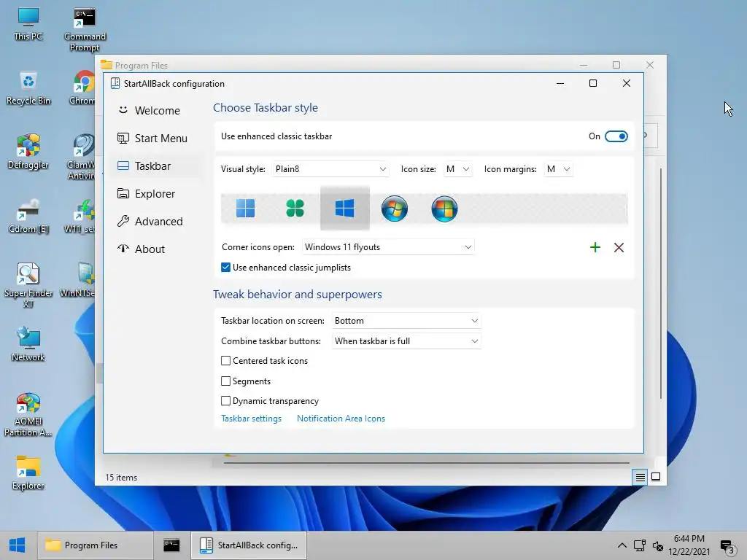Select the Chrome desktop shortcut
Viewport: 747px width, 560px height.
pos(82,88)
